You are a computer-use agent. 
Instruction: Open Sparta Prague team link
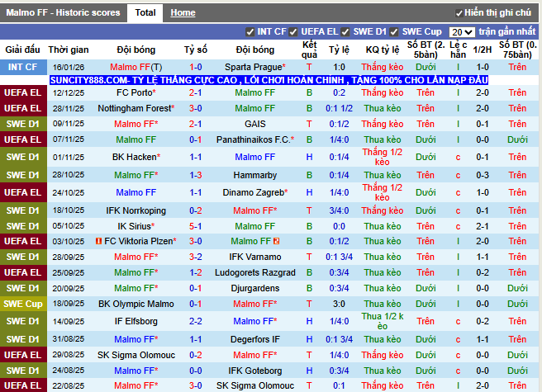tap(255, 67)
